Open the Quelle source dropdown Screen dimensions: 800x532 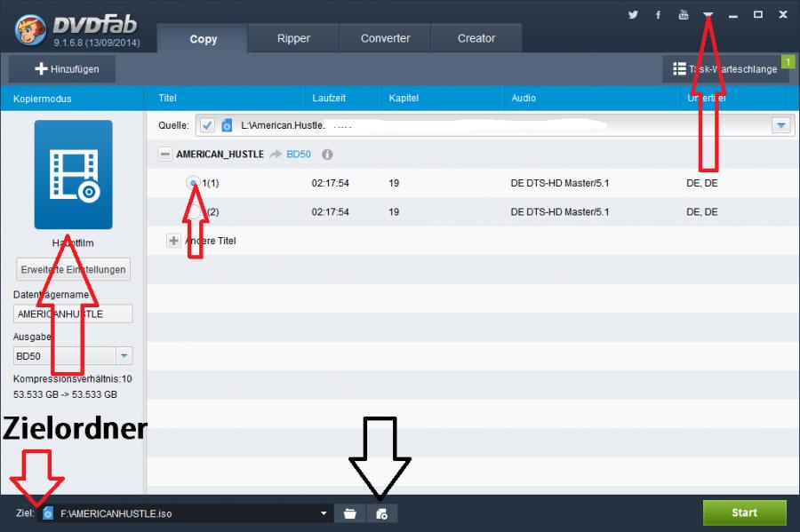point(780,125)
